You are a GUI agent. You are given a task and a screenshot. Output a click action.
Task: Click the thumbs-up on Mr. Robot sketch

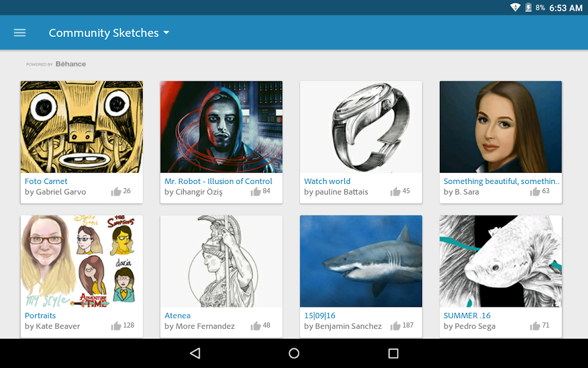[256, 191]
